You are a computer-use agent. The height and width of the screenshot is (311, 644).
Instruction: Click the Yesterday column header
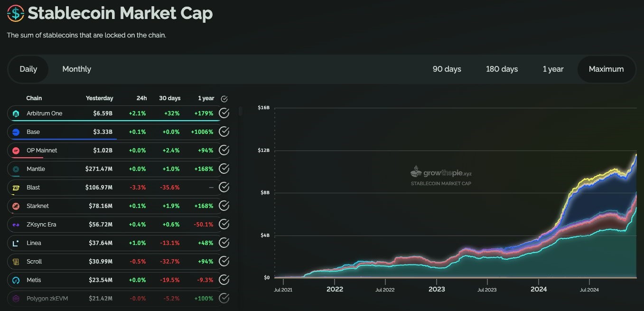click(x=99, y=98)
